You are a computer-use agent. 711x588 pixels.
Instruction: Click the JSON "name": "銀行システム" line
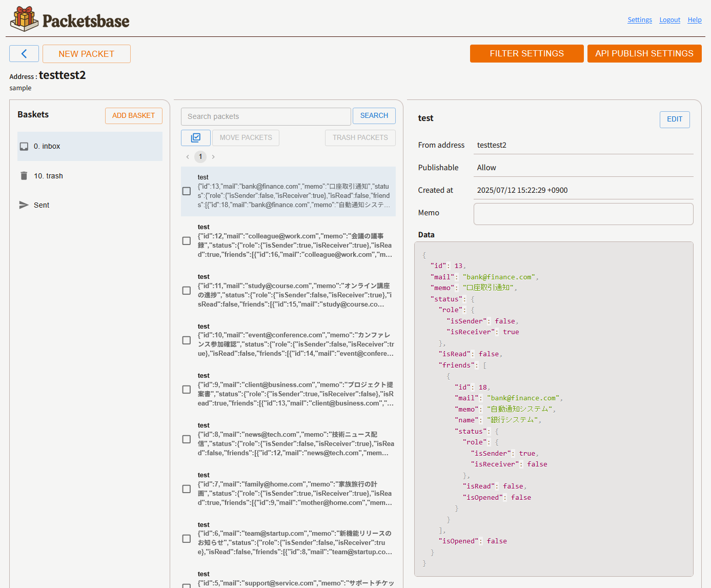click(x=498, y=420)
